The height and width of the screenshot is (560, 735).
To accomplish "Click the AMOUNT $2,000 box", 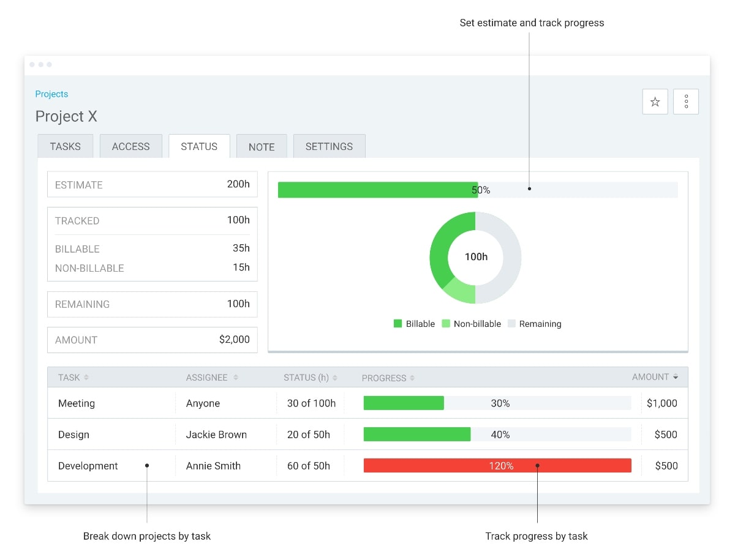I will (x=153, y=340).
